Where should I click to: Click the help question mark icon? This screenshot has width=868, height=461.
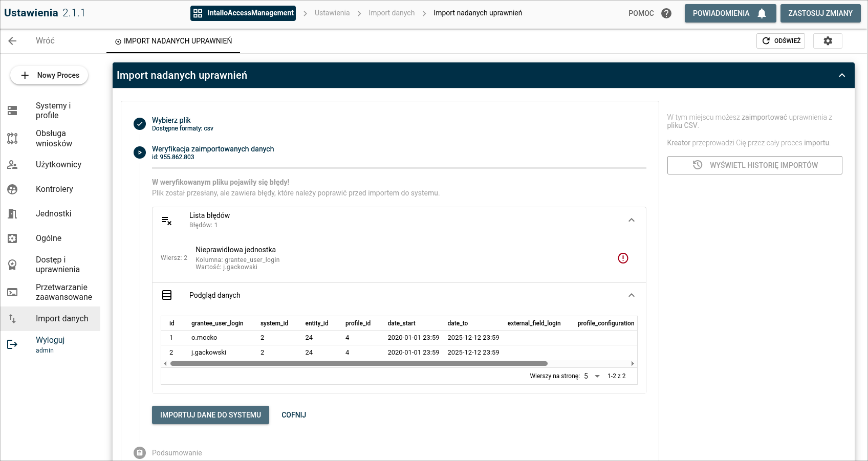[666, 13]
